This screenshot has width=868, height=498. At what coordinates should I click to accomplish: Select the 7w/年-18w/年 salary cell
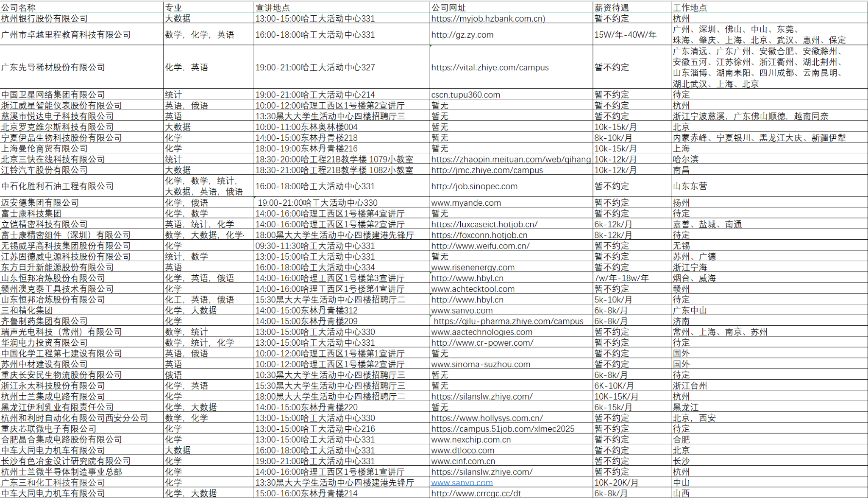pos(621,278)
